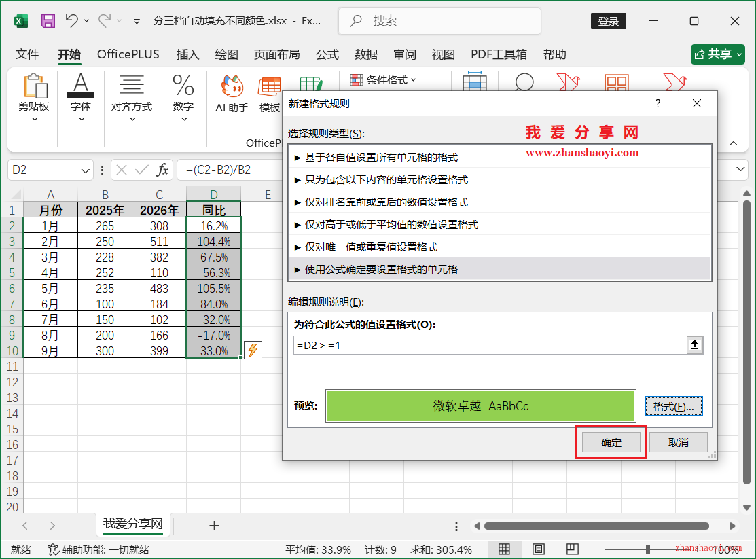The image size is (756, 559).
Task: Add a new sheet with plus icon
Action: pos(214,525)
